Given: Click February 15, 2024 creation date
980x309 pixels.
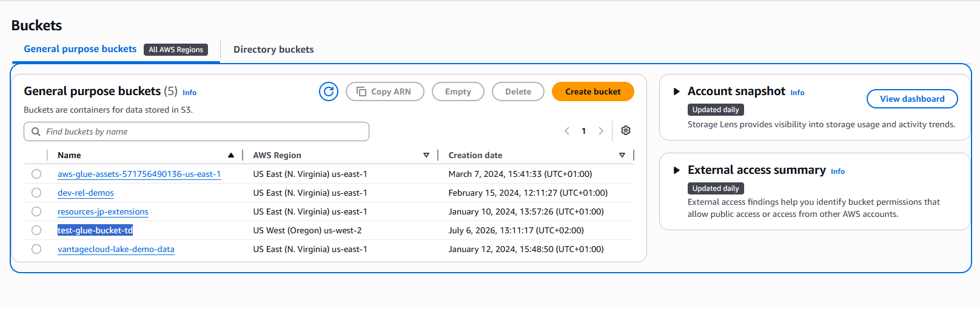Looking at the screenshot, I should (x=528, y=193).
